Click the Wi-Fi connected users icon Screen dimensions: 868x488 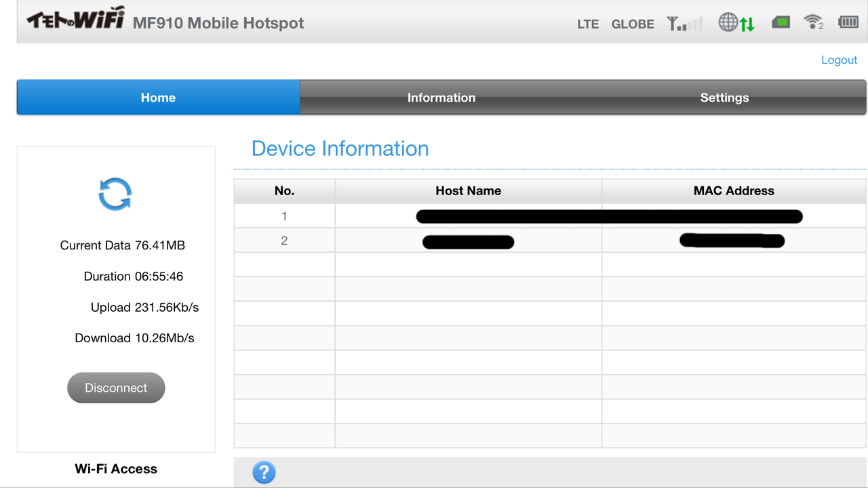click(813, 22)
